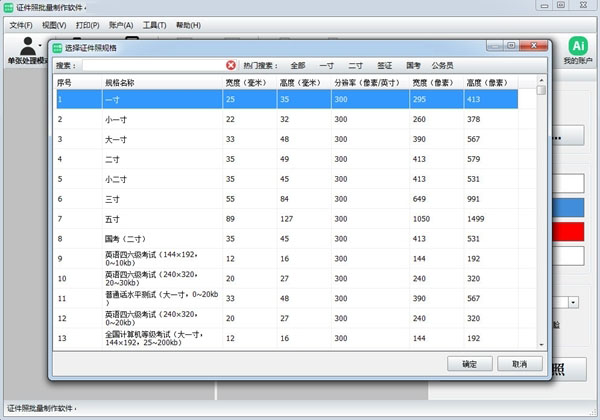Image resolution: width=600 pixels, height=420 pixels.
Task: Filter by hot search 国考
Action: point(413,65)
